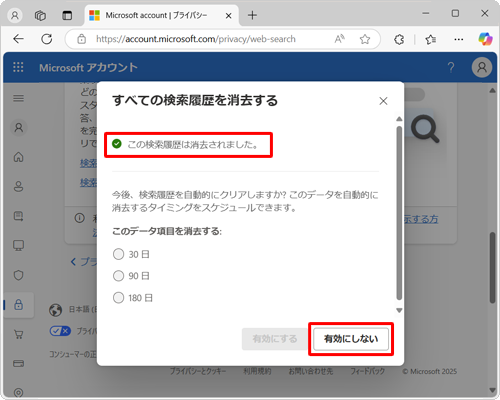The image size is (500, 400).
Task: Expand the sidebar hamburger menu
Action: click(18, 98)
